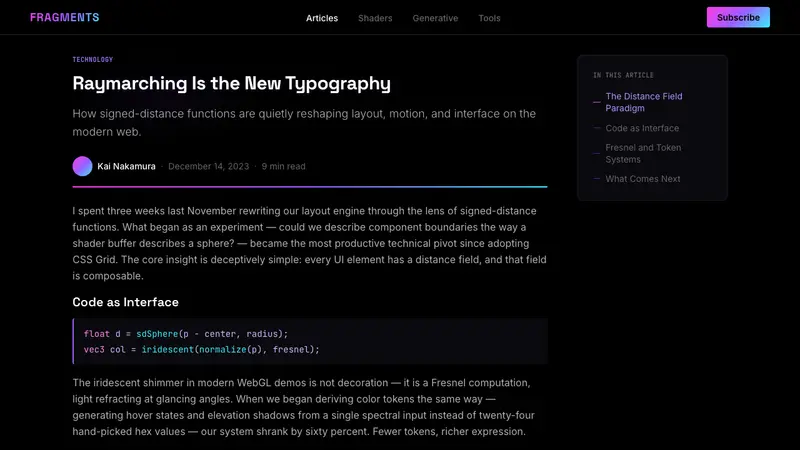Click the 'IN THIS ARTICLE' sidebar heading
800x450 pixels.
click(623, 75)
